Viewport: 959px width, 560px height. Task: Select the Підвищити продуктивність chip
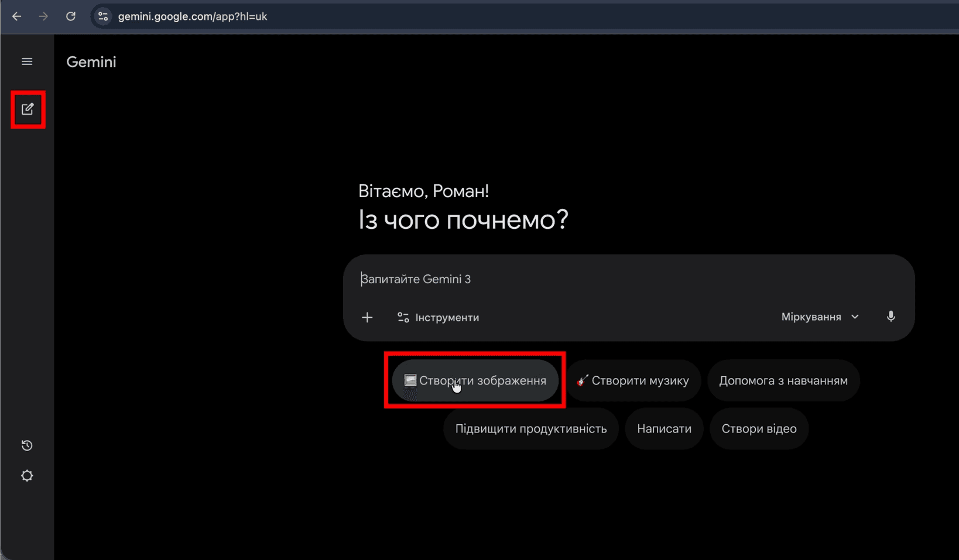point(531,428)
